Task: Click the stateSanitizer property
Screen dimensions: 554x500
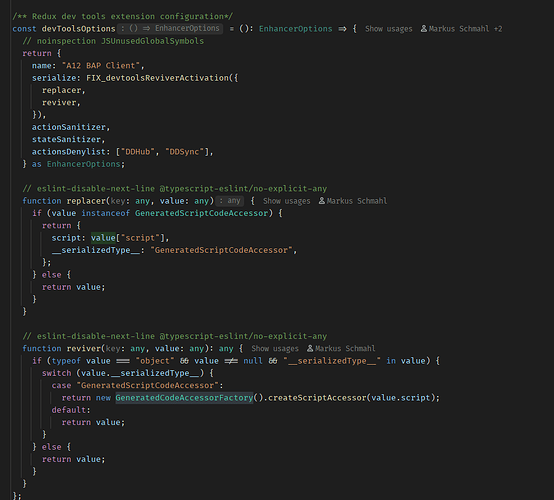Action: (x=66, y=139)
